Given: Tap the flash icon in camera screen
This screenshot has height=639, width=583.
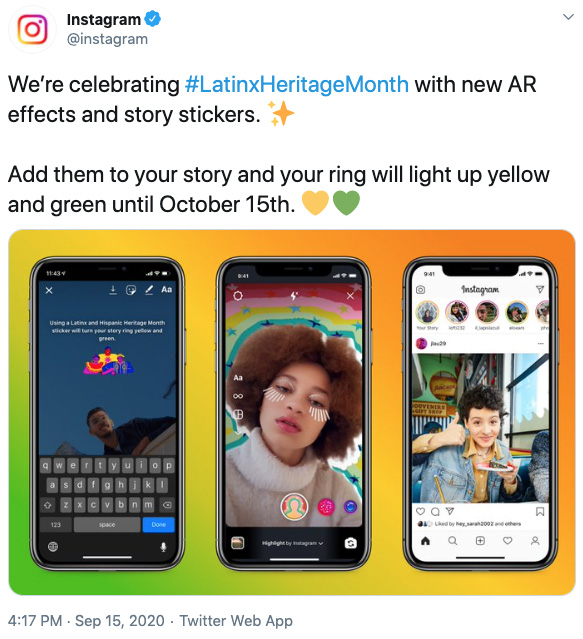Looking at the screenshot, I should [294, 296].
